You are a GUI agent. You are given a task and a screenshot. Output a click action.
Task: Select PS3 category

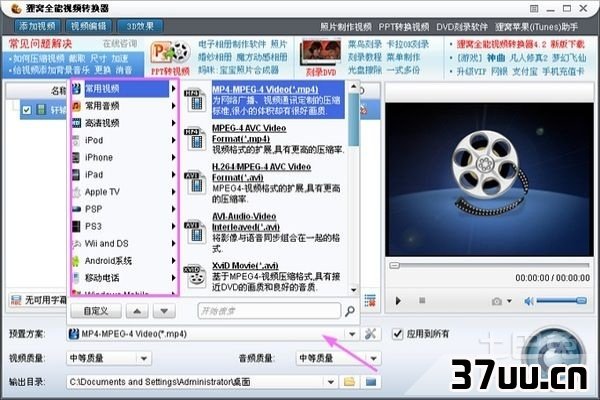(x=120, y=226)
